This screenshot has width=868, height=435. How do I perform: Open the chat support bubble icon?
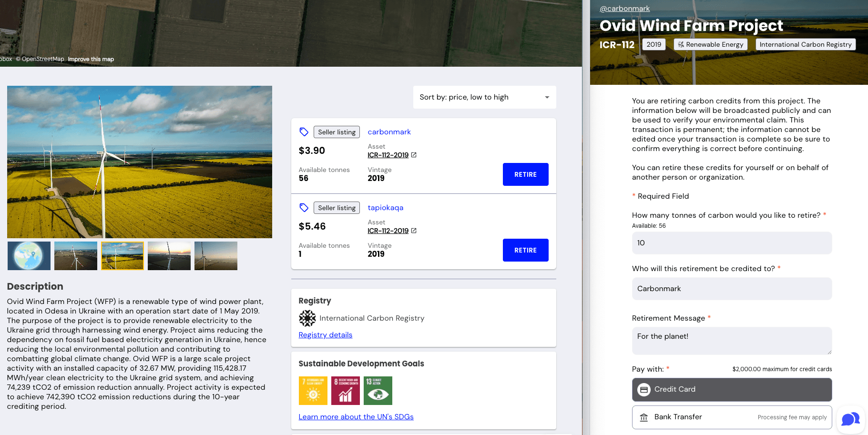click(x=850, y=419)
